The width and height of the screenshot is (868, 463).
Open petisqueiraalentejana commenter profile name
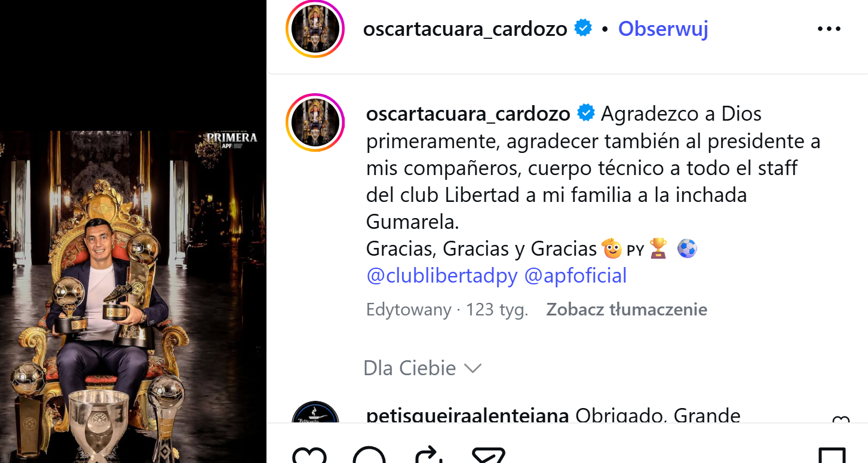pos(467,416)
